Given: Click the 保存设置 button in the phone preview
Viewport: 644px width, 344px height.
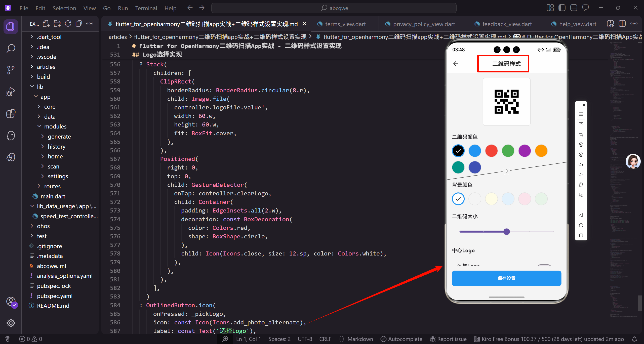Looking at the screenshot, I should (x=506, y=278).
